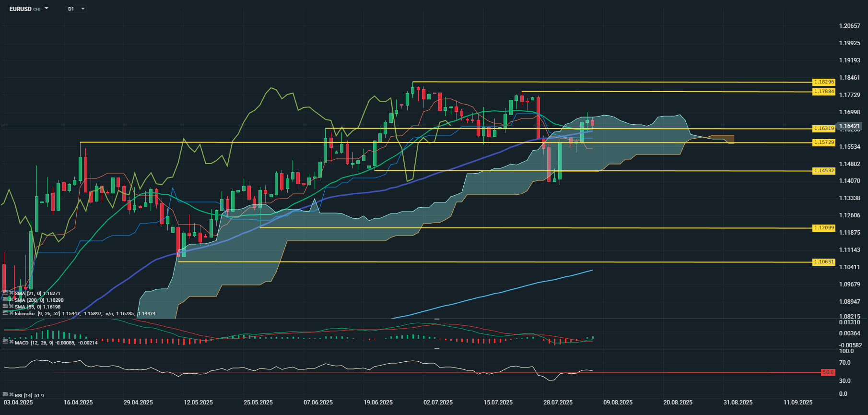
Task: Remove the MACD indicator
Action: coord(11,342)
